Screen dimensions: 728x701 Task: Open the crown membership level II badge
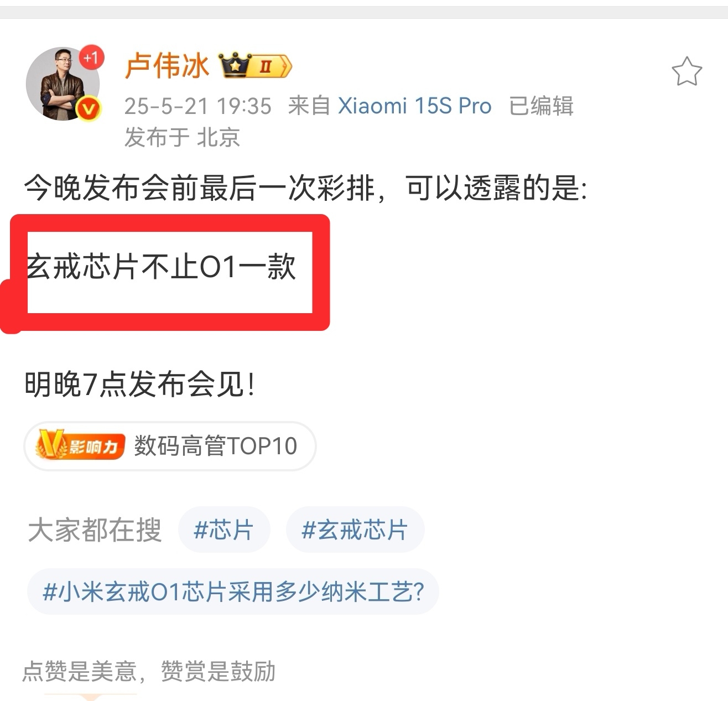coord(255,66)
